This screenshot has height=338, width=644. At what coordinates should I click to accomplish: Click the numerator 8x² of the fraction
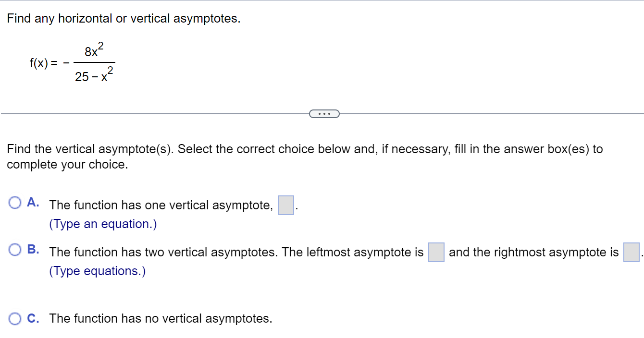coord(94,50)
